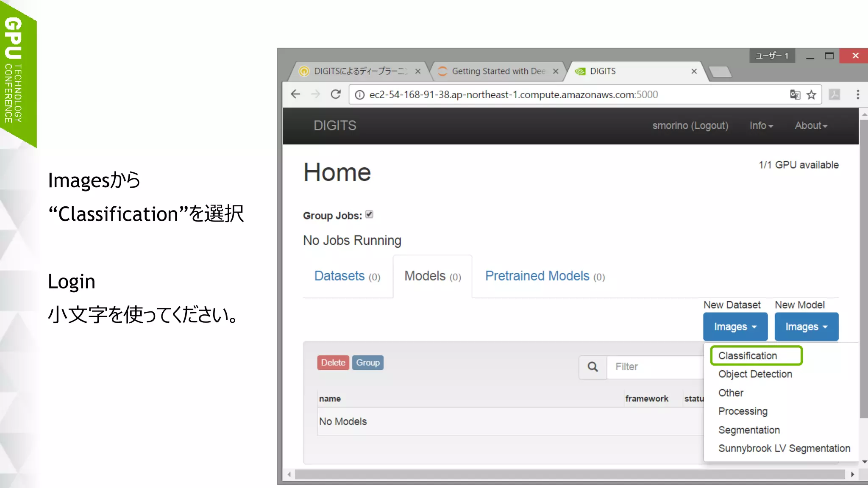Open the PDF extension icon
This screenshot has width=868, height=488.
click(835, 94)
